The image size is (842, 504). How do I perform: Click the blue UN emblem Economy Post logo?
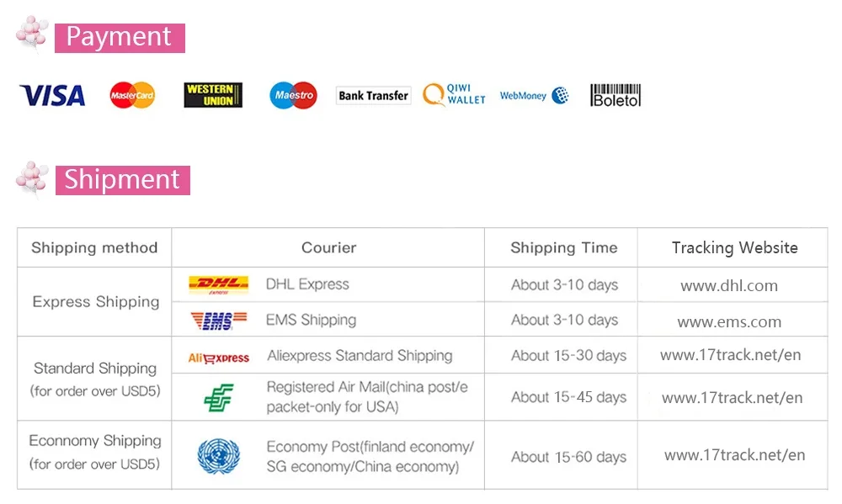(219, 456)
